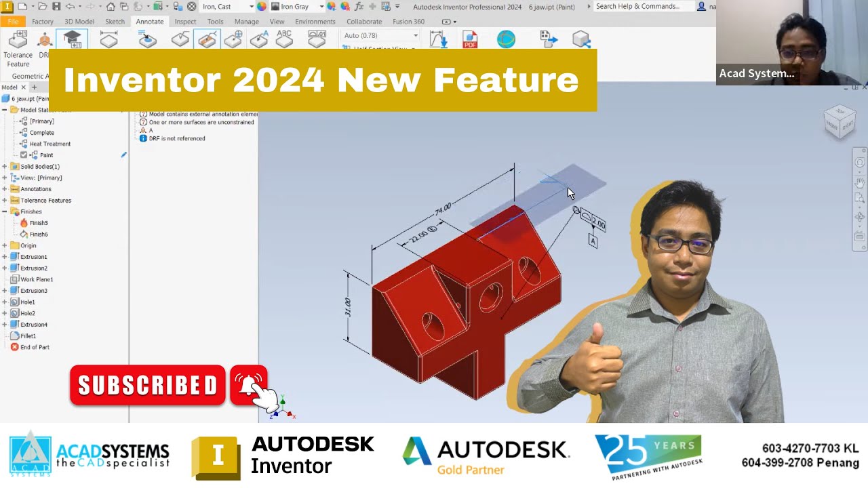Select the Datum Target annotation tool
The width and height of the screenshot is (868, 488).
tap(233, 40)
